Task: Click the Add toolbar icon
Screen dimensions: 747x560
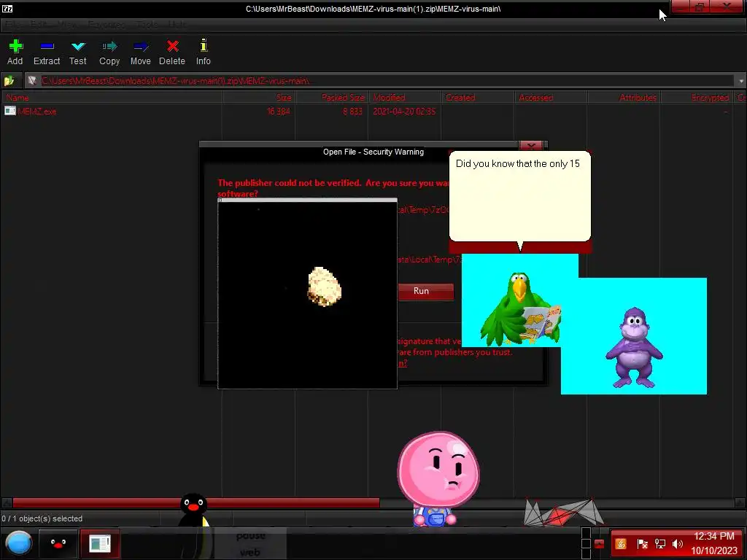Action: 15,47
